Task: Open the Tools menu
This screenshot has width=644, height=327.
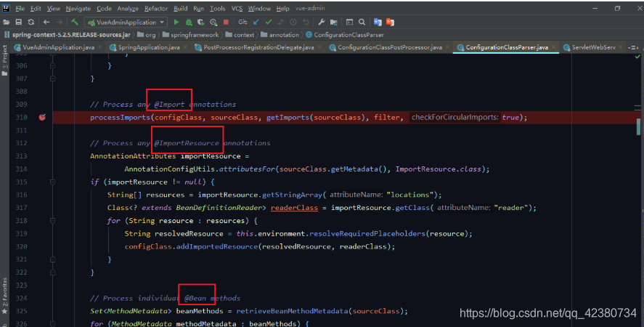Action: point(218,8)
